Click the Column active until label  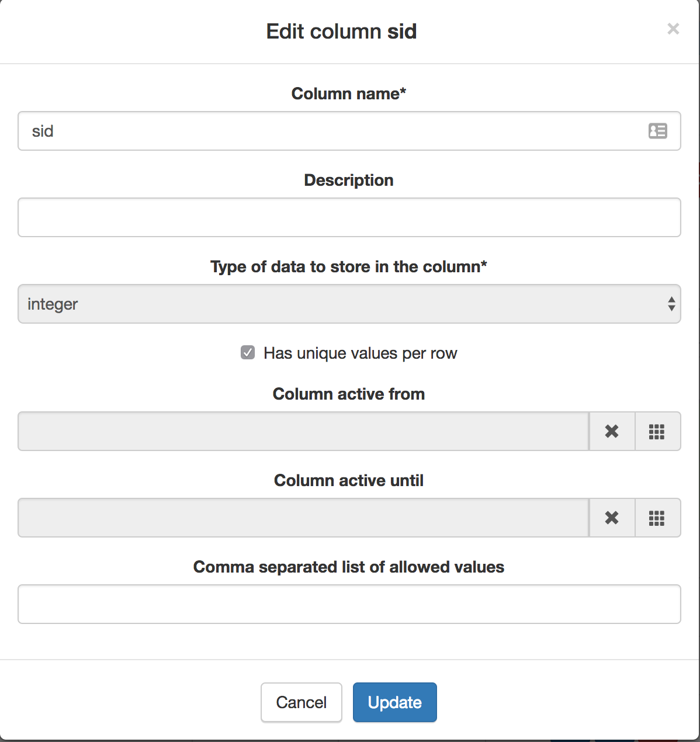click(349, 480)
